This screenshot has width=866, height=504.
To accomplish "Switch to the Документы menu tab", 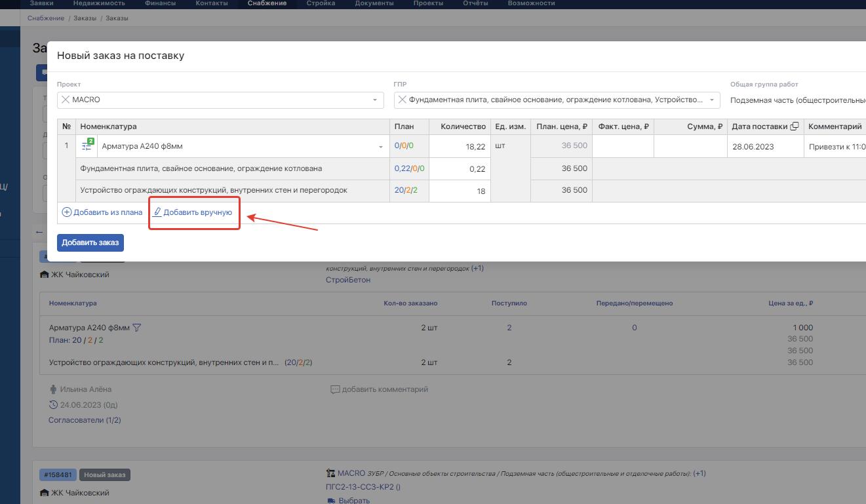I will point(374,3).
